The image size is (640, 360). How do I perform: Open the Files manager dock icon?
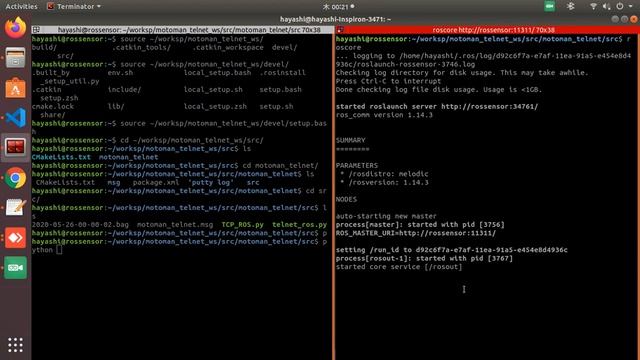pos(15,58)
